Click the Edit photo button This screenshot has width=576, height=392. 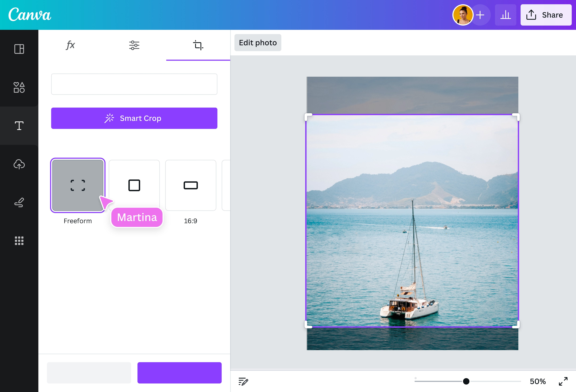point(258,42)
